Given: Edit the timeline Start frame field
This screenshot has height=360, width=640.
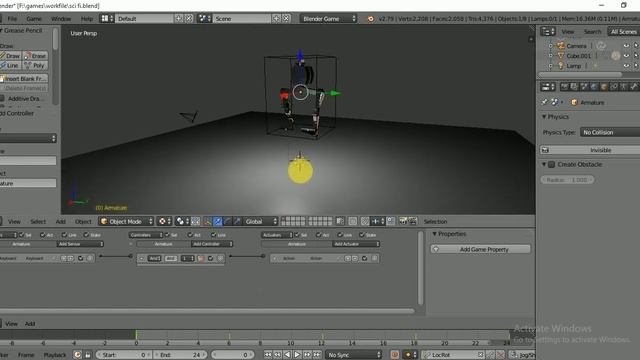Looking at the screenshot, I should click(124, 355).
